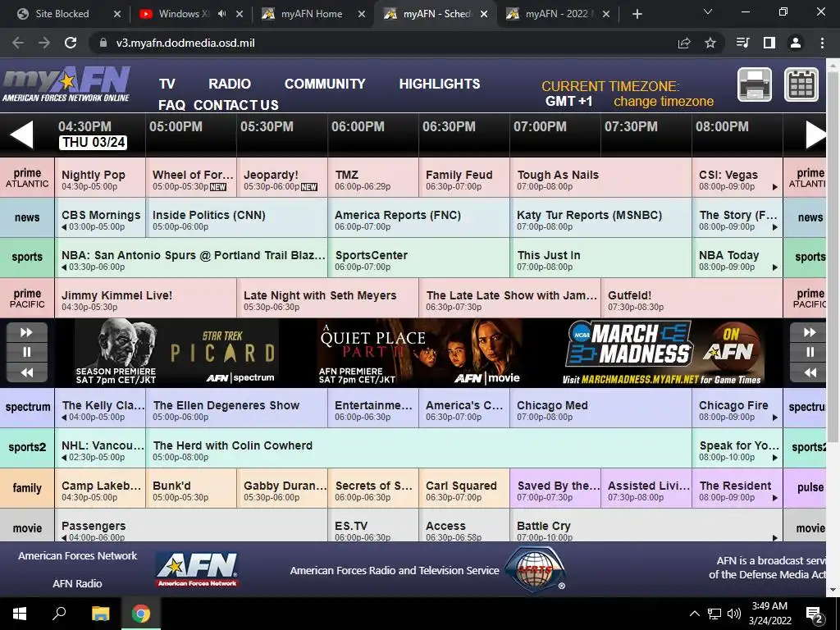Click the AFN Radio footer link
The height and width of the screenshot is (630, 840).
point(77,583)
